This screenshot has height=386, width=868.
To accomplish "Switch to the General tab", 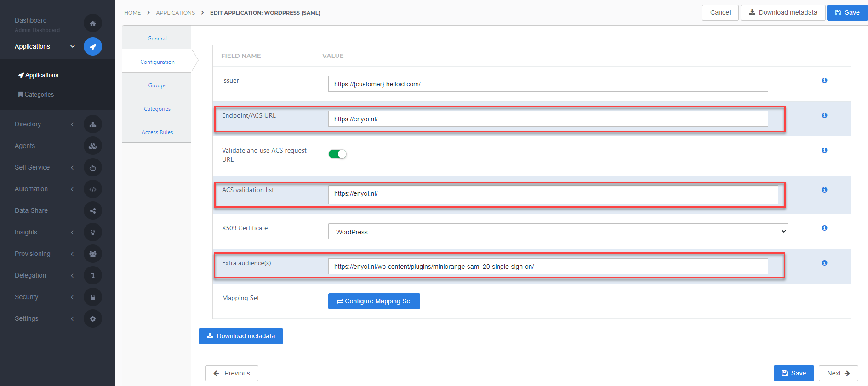I will [x=157, y=38].
